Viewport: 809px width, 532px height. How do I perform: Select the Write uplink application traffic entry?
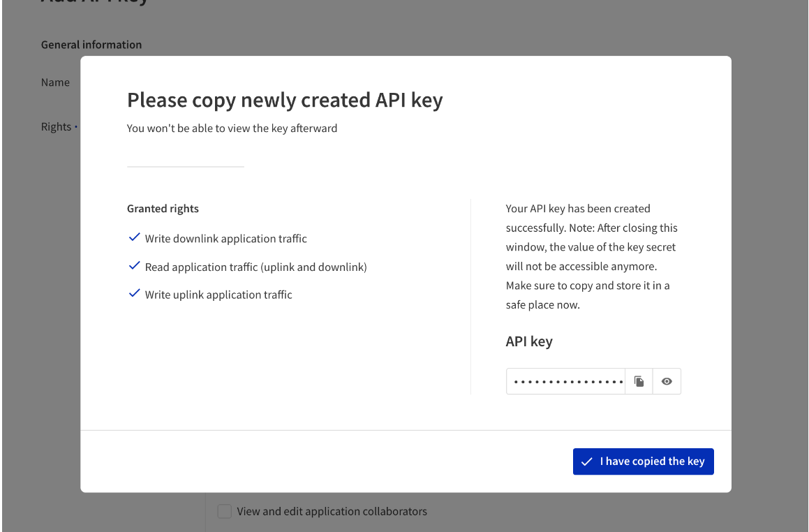pos(218,295)
